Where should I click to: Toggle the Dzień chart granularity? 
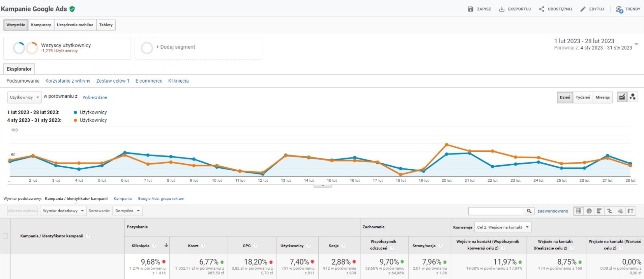point(565,97)
